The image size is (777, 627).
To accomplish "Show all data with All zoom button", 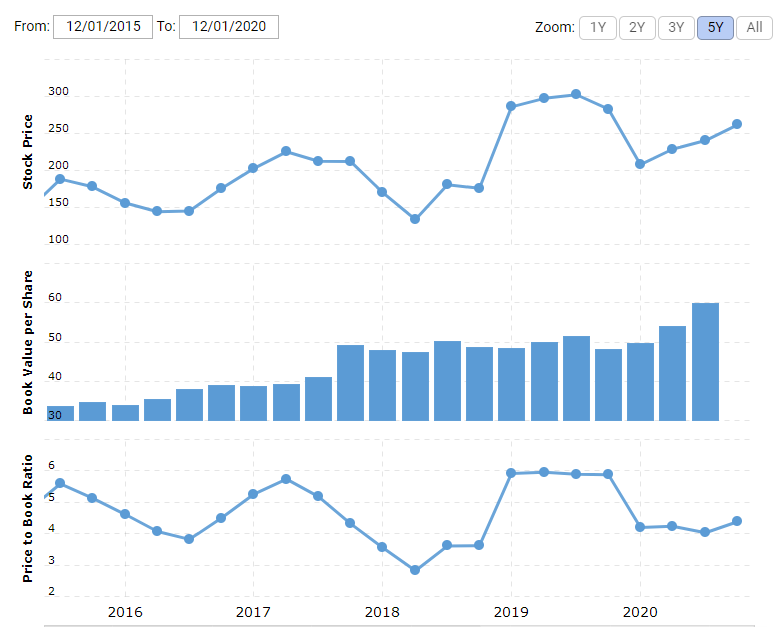I will [754, 27].
